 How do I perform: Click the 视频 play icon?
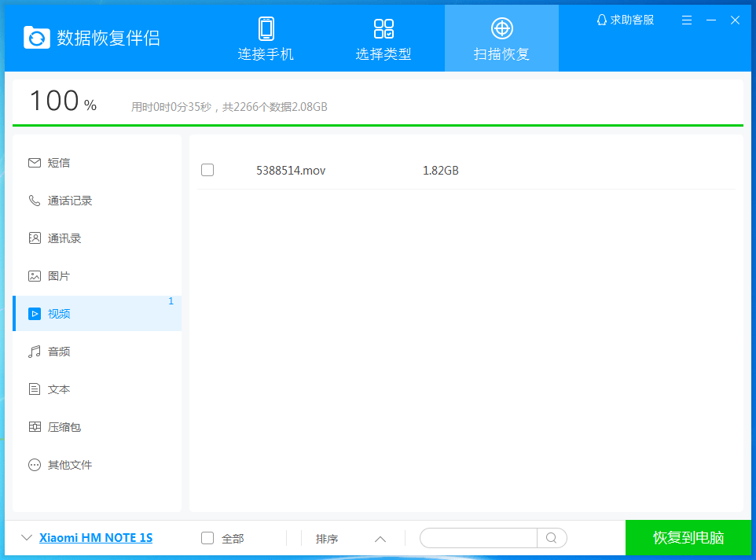point(35,314)
